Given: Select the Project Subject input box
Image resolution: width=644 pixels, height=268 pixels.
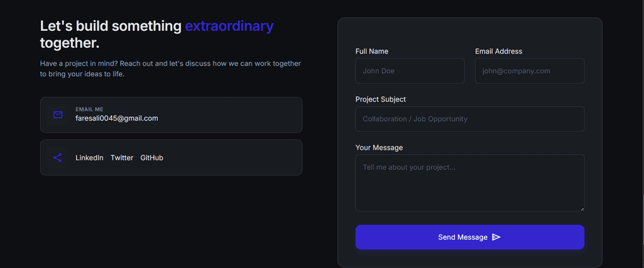Looking at the screenshot, I should point(470,119).
